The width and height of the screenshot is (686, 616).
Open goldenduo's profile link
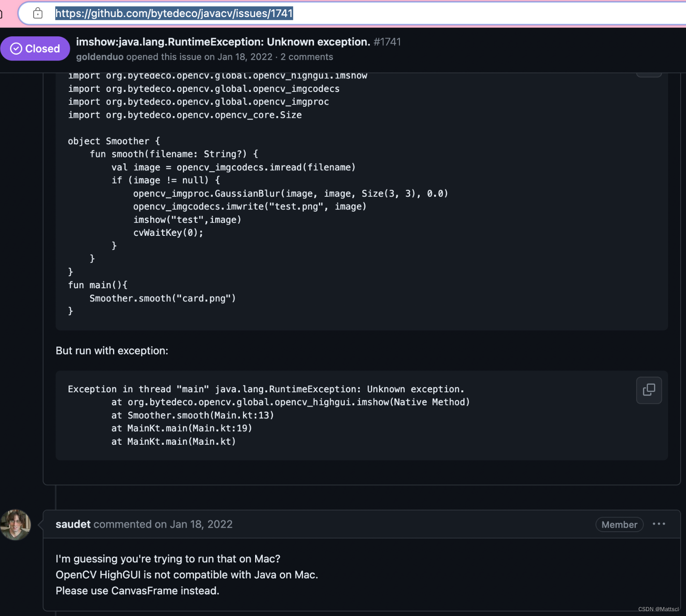click(100, 57)
